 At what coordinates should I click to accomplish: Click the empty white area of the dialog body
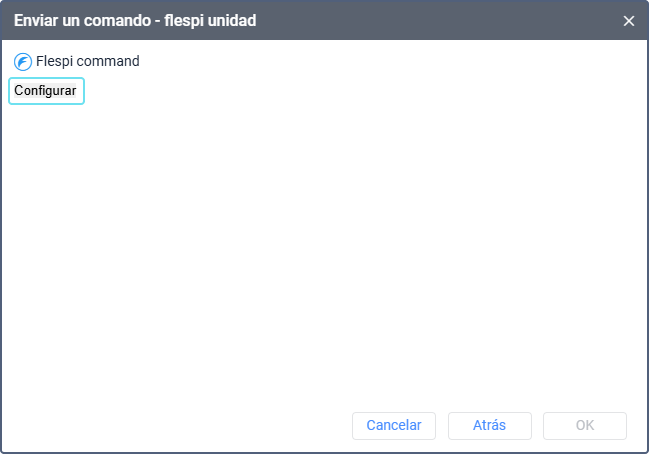coord(324,248)
